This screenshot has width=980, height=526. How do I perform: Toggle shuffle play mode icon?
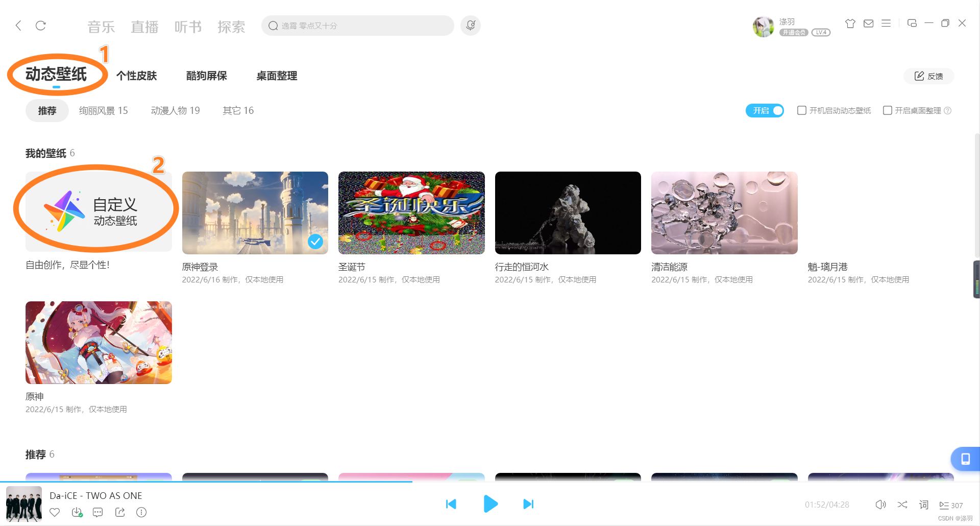(902, 505)
